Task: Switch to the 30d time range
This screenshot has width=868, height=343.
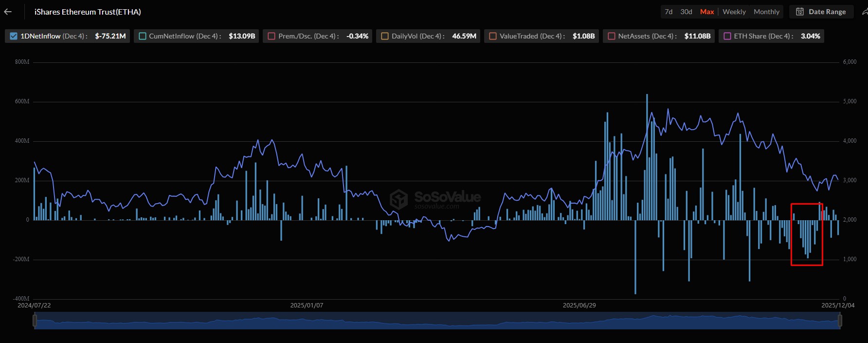Action: pos(686,12)
